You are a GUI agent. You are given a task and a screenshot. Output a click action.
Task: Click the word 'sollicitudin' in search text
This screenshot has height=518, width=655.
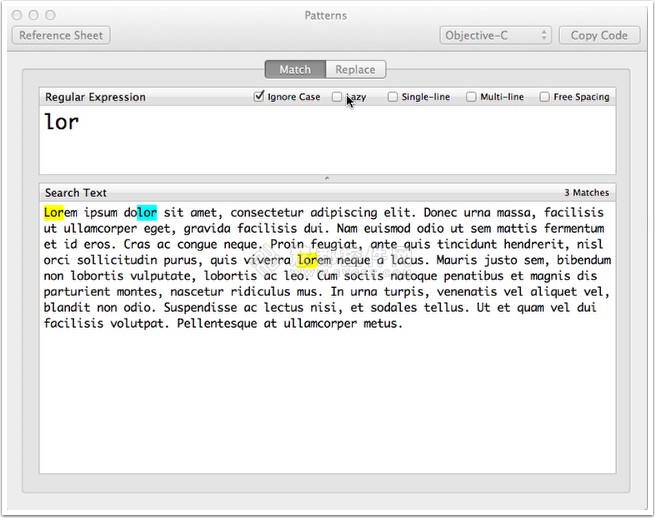click(x=117, y=260)
